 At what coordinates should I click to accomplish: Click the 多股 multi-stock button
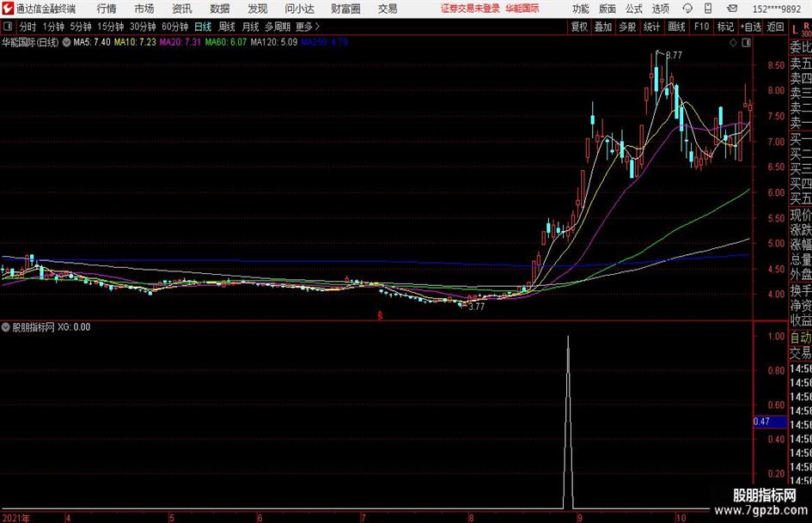pyautogui.click(x=627, y=27)
